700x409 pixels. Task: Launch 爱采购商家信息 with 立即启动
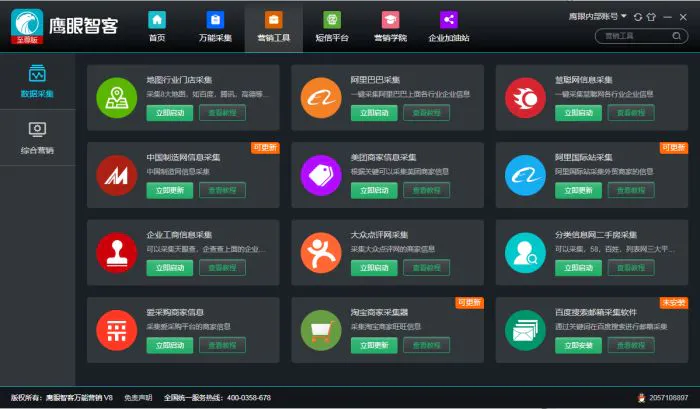point(170,345)
